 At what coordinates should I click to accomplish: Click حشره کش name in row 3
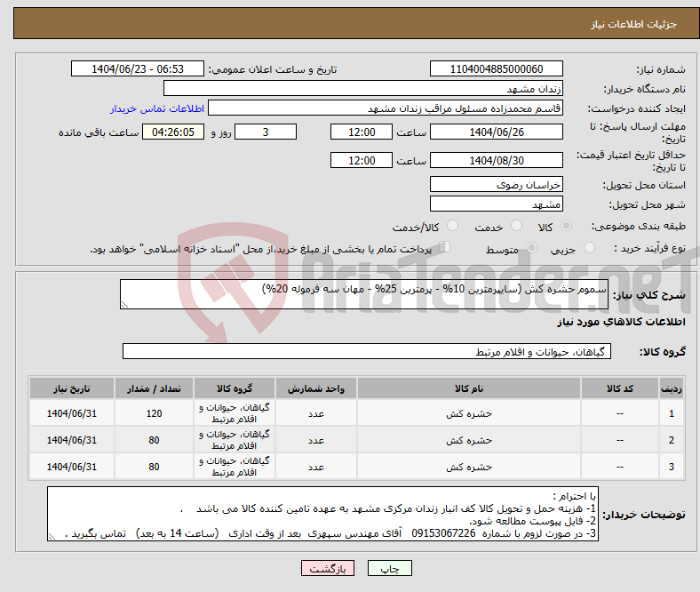pyautogui.click(x=469, y=467)
